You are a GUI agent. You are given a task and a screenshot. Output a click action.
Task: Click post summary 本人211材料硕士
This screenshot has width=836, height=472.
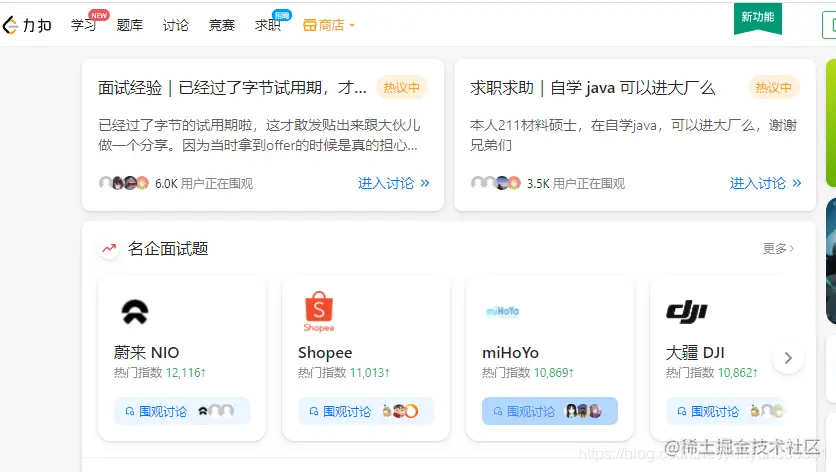[x=633, y=135]
